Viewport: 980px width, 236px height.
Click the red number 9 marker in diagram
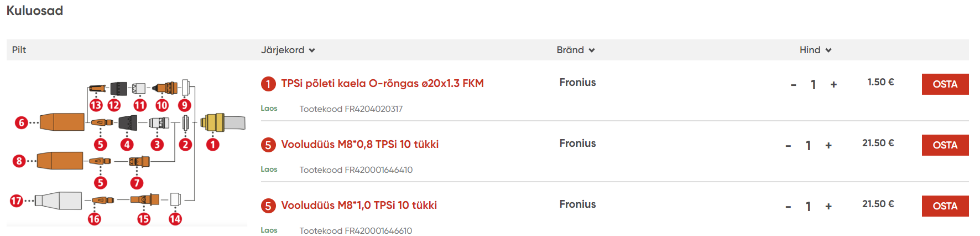pos(185,105)
